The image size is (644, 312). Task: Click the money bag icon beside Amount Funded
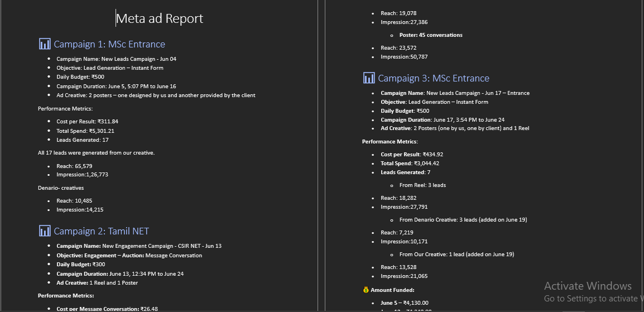(x=366, y=290)
